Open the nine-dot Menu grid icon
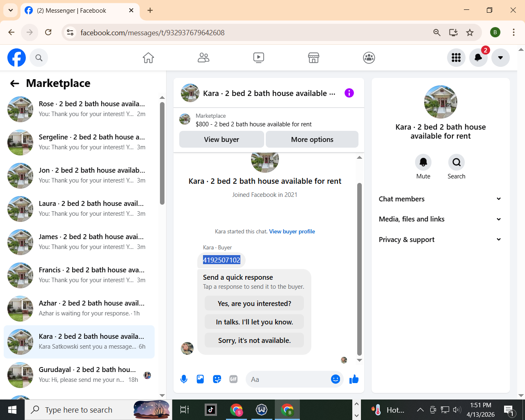The height and width of the screenshot is (420, 525). point(456,58)
